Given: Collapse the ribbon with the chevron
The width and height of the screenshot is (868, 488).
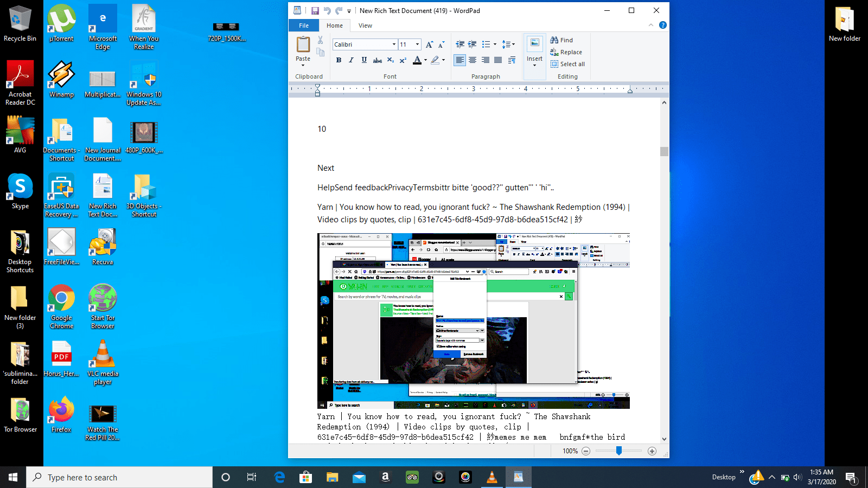Looking at the screenshot, I should tap(651, 25).
